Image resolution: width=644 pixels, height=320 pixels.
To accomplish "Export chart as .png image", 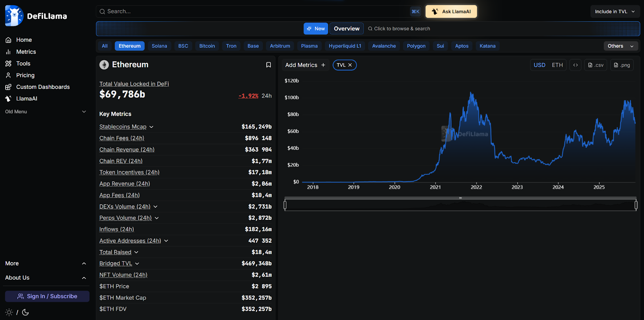I will pos(622,65).
